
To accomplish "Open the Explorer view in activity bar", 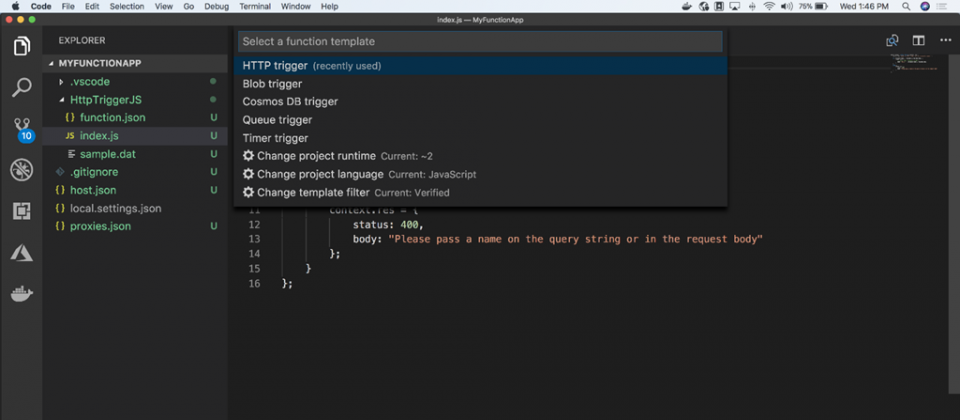I will pos(21,46).
